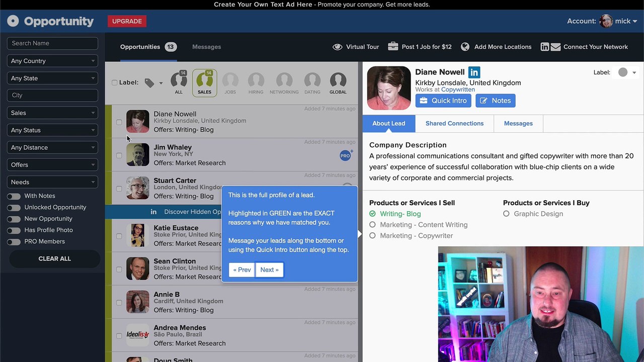
Task: Toggle the Unlocked Opportunity switch
Action: click(14, 208)
